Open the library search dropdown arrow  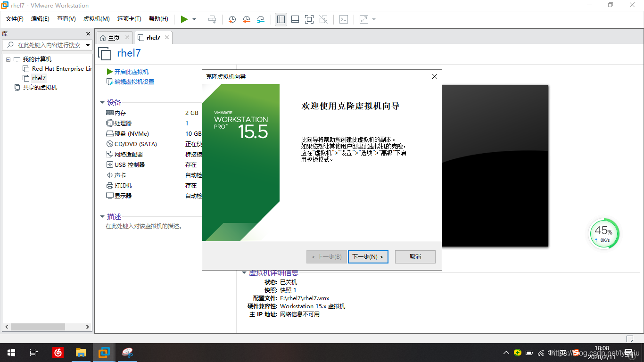click(x=88, y=45)
